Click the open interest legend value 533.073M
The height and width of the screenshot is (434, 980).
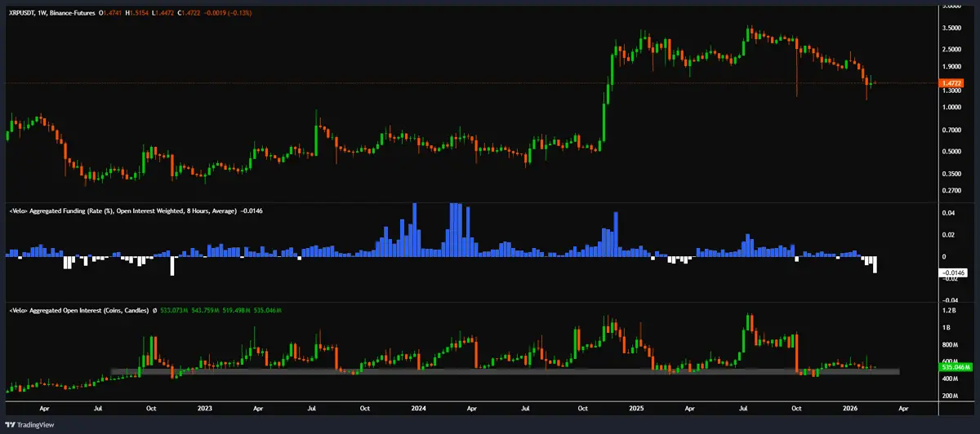(x=173, y=311)
